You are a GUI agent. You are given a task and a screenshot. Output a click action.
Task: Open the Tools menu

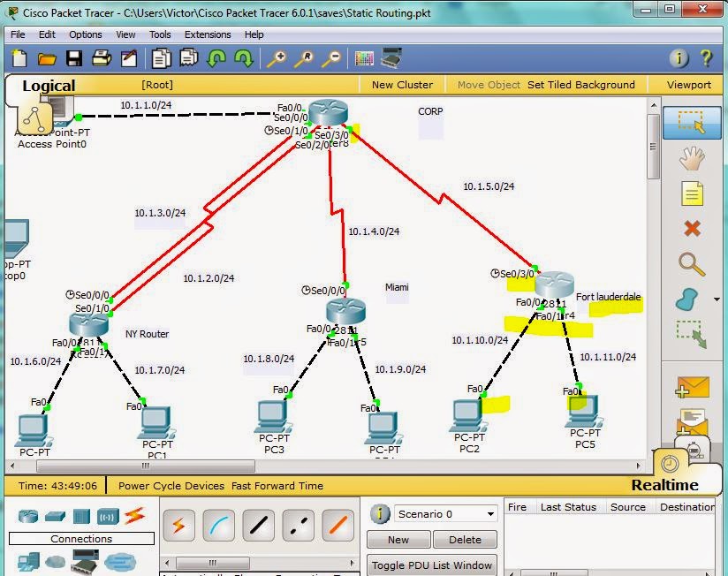pos(160,34)
